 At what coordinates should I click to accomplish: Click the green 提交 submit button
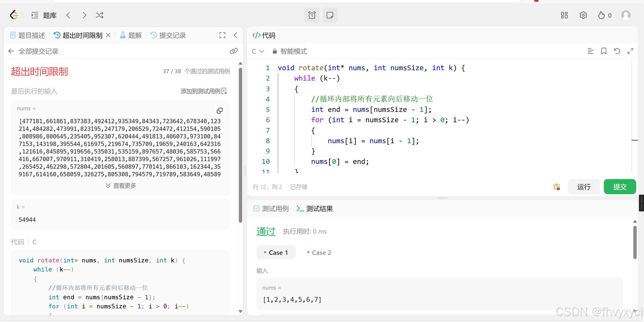[x=620, y=187]
